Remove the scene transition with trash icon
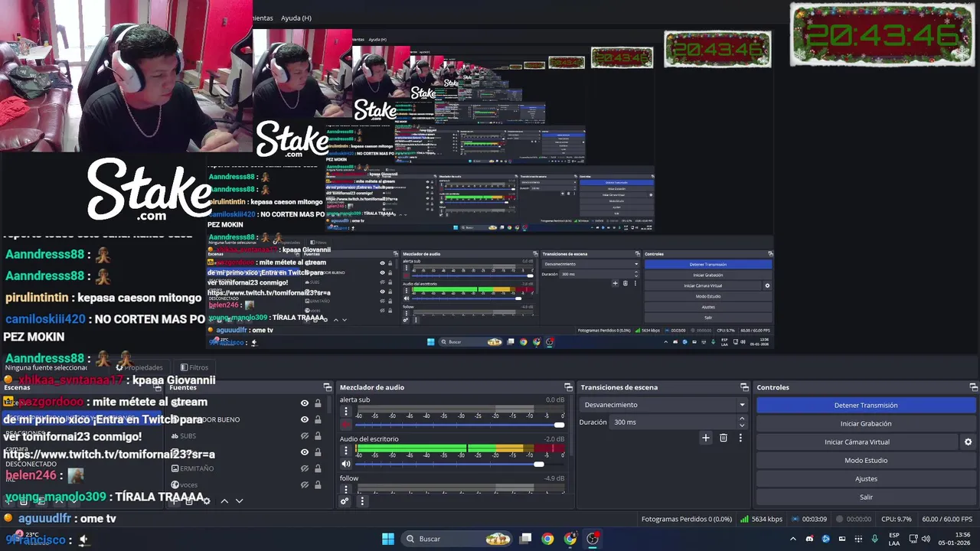 pos(724,438)
